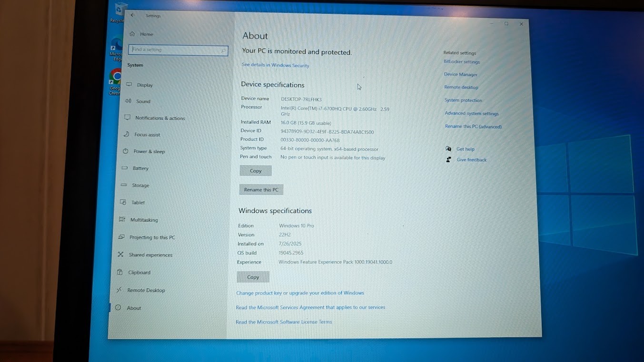Click the OS build 19045.2965 value
Screen dimensions: 644x362
coord(291,253)
